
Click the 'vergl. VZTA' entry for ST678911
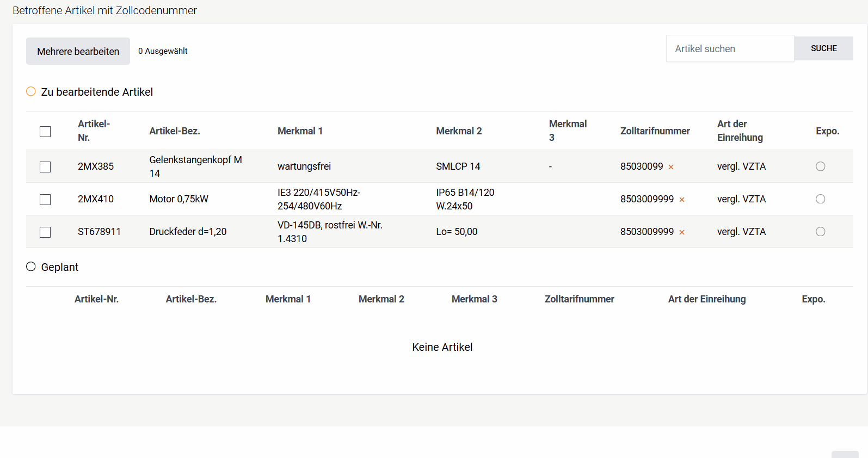(741, 232)
